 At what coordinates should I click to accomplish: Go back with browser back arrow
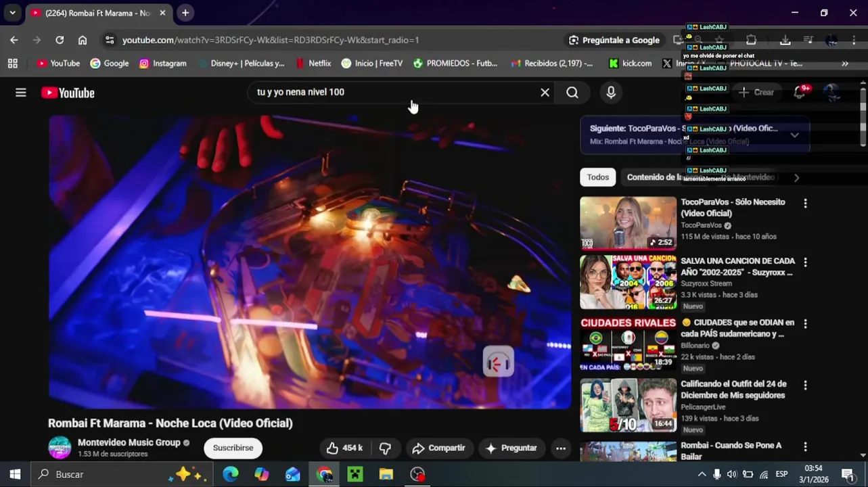[14, 40]
